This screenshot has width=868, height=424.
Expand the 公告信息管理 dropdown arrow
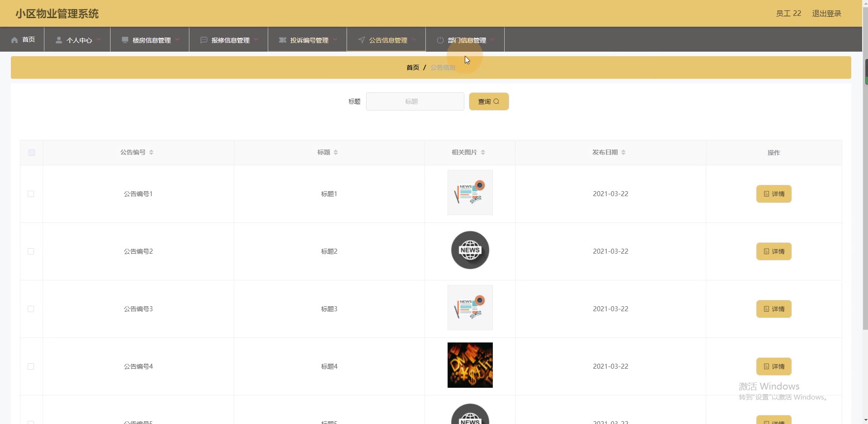click(x=414, y=40)
